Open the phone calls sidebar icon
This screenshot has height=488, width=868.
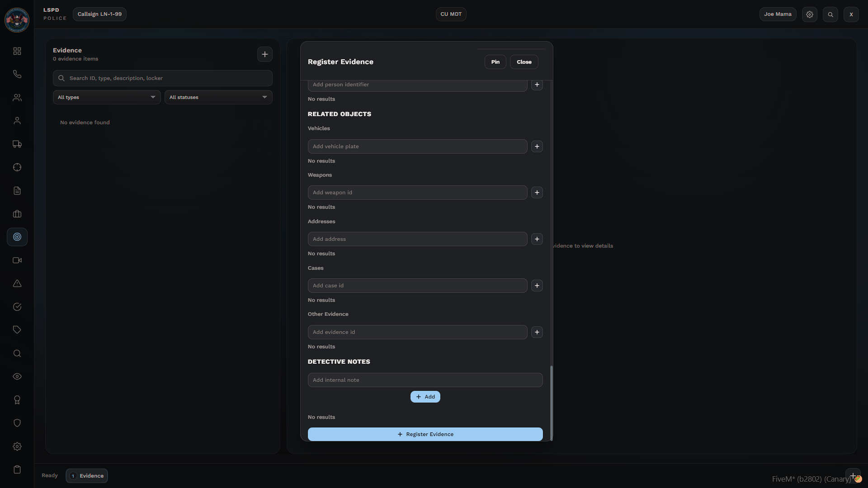tap(17, 74)
